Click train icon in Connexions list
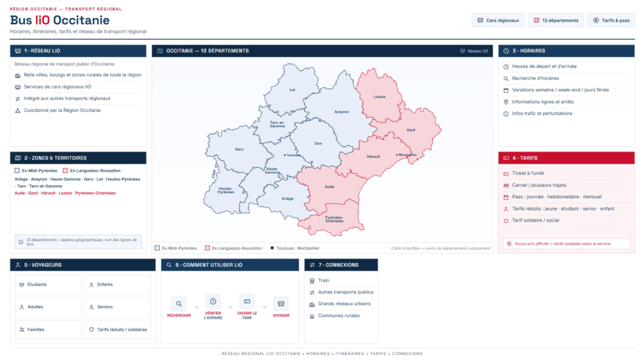The height and width of the screenshot is (360, 644). [x=312, y=281]
